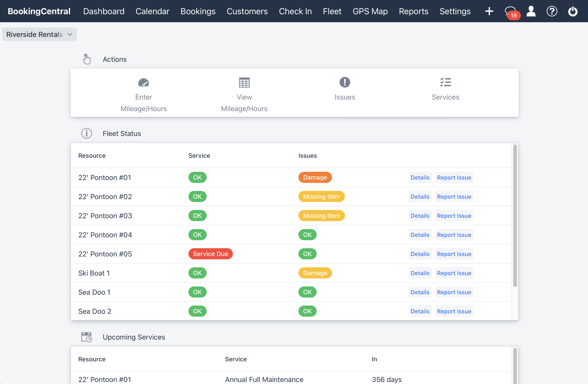Report Issue for 22' Pontoon #04
588x384 pixels.
pyautogui.click(x=454, y=235)
